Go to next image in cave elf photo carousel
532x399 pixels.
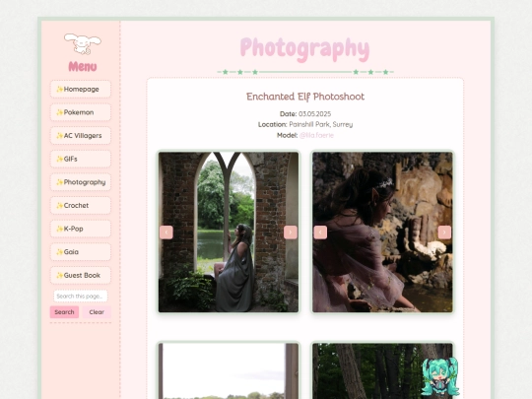click(444, 233)
